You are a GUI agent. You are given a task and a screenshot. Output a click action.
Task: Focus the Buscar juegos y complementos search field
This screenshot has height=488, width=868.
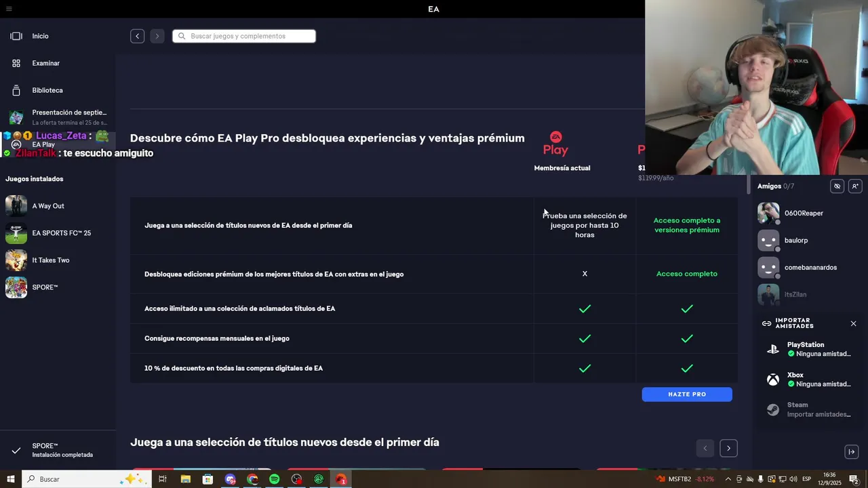[244, 36]
